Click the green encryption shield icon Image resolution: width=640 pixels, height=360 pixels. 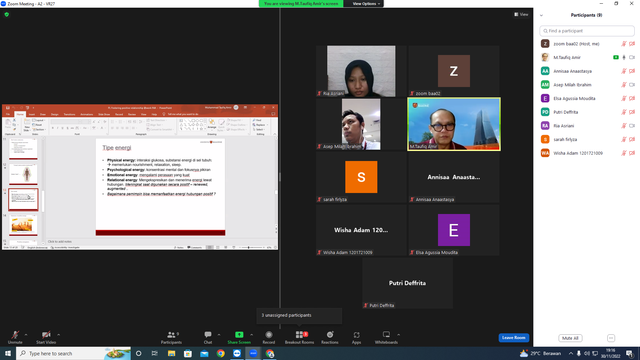(7, 14)
